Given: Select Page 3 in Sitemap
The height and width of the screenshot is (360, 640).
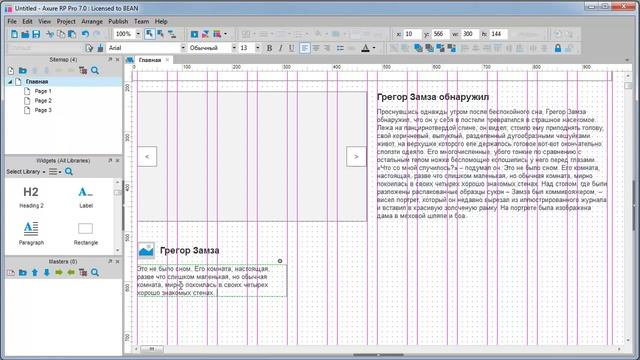Looking at the screenshot, I should [x=42, y=110].
